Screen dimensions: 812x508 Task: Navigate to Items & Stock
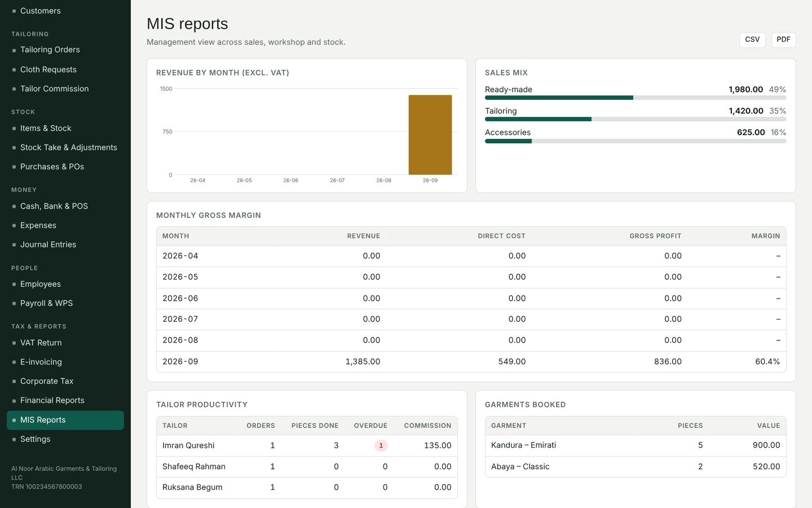pos(65,128)
